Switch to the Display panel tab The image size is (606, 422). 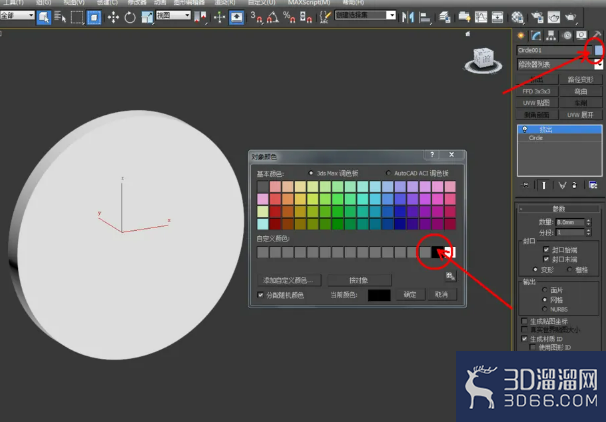[x=582, y=36]
